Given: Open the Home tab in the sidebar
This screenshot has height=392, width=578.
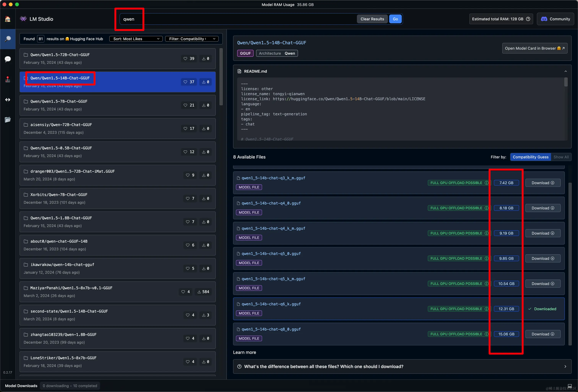Looking at the screenshot, I should coord(8,19).
